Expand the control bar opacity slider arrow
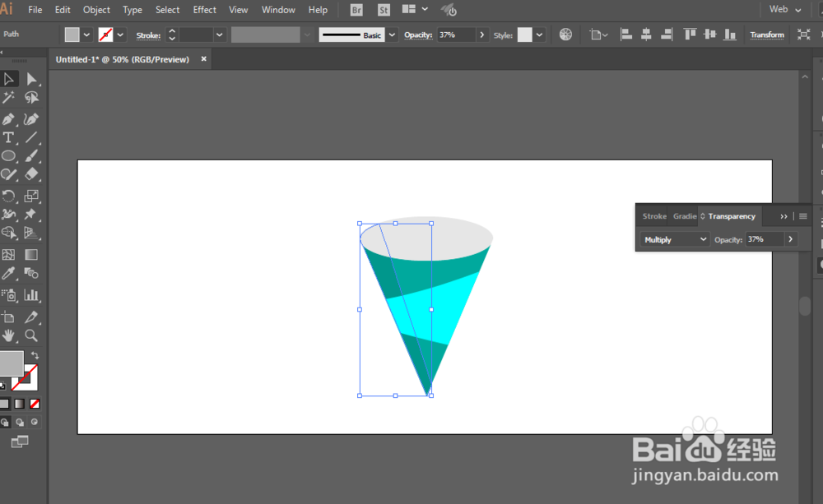This screenshot has height=504, width=823. coord(481,35)
